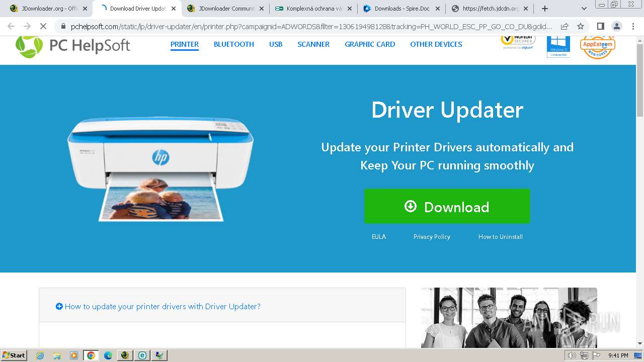Screen dimensions: 644x362
Task: Open the JDownloader taskbar icon
Action: tap(125, 355)
